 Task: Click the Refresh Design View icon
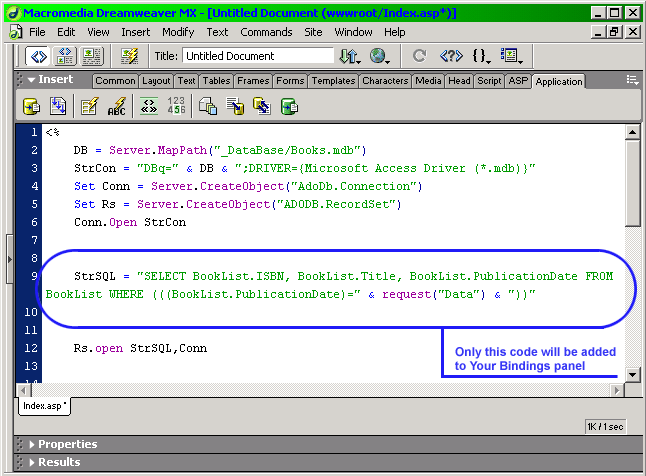[419, 56]
